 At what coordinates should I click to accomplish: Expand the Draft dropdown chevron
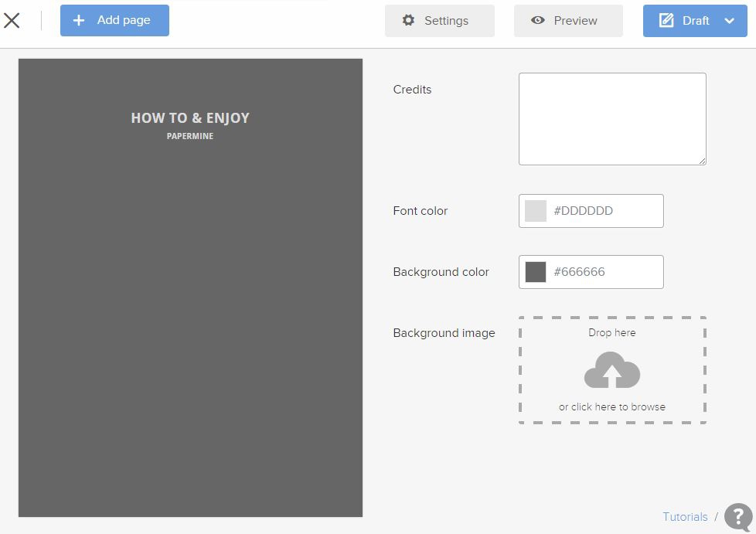coord(729,21)
